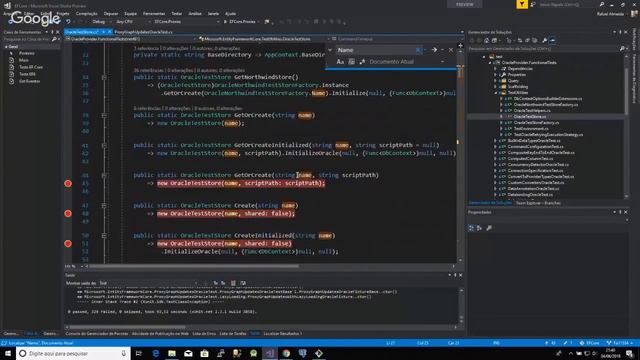
Task: Open Depurar menu
Action: (111, 13)
